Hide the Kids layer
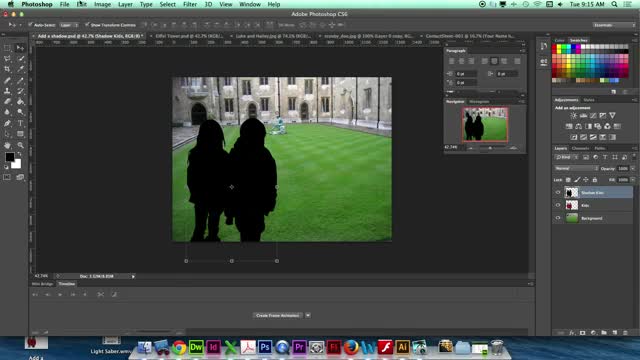Viewport: 640px width, 360px height. point(558,205)
